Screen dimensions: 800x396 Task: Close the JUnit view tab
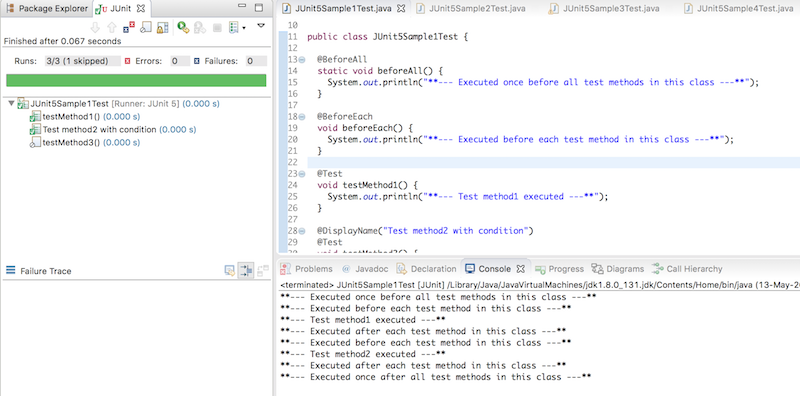point(141,9)
